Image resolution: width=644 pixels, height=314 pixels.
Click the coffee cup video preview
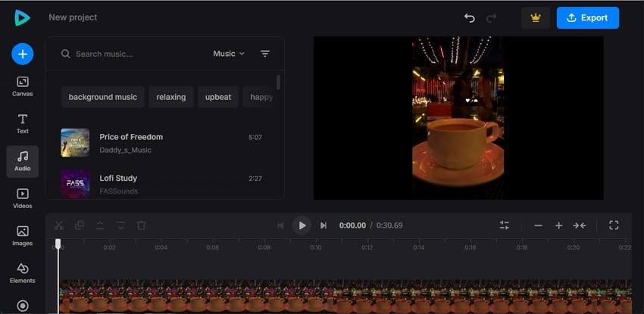point(458,118)
